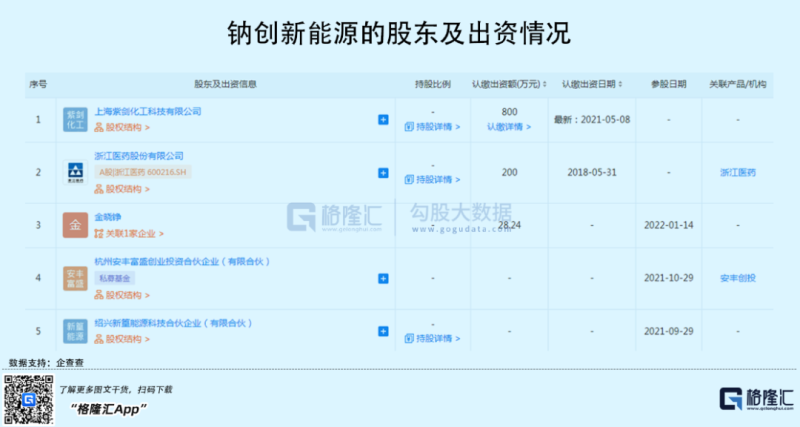Select the 2018-05-31 date cell
This screenshot has height=427, width=800.
592,172
